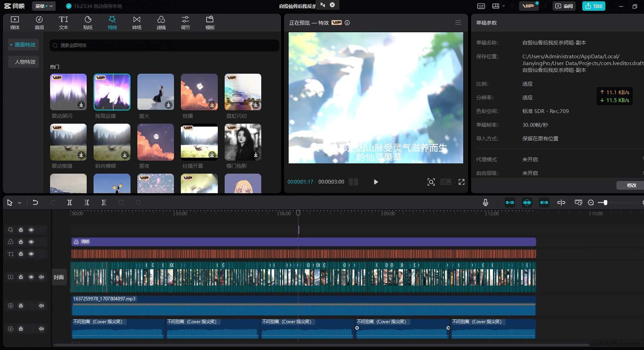
Task: Toggle preview axis on timeline
Action: pyautogui.click(x=561, y=203)
